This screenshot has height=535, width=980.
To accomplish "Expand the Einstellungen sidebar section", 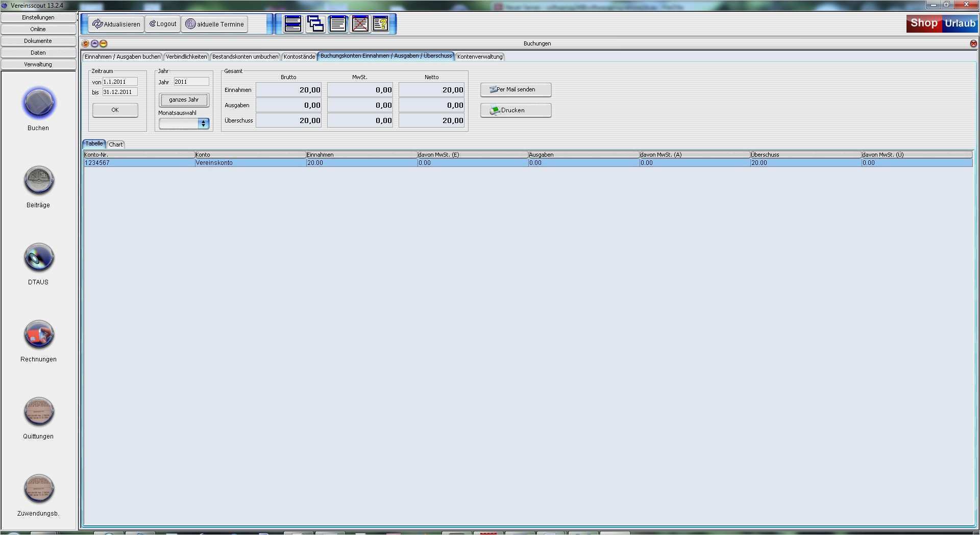I will [x=38, y=17].
